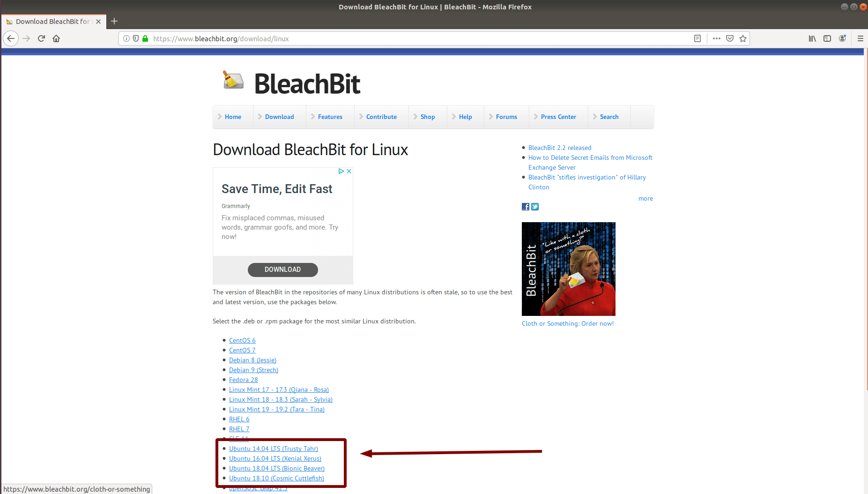868x494 pixels.
Task: Open tracking protection shield icon
Action: 136,38
